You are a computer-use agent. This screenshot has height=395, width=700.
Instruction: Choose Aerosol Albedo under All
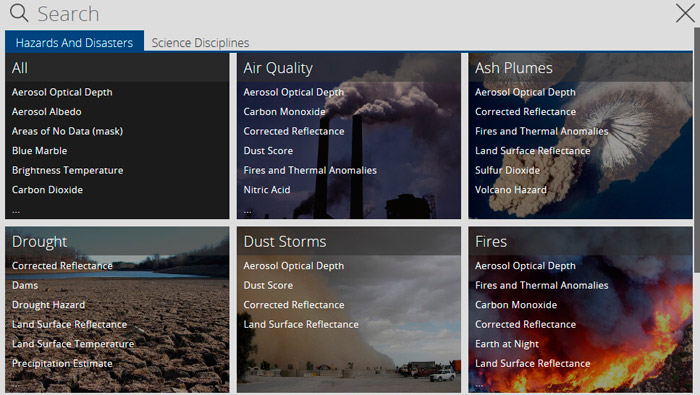pyautogui.click(x=46, y=112)
